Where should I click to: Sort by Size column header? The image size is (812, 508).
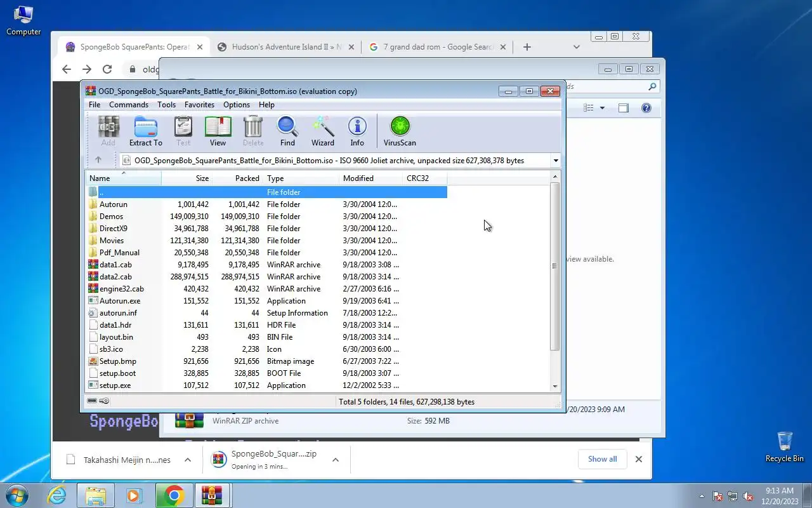click(187, 178)
